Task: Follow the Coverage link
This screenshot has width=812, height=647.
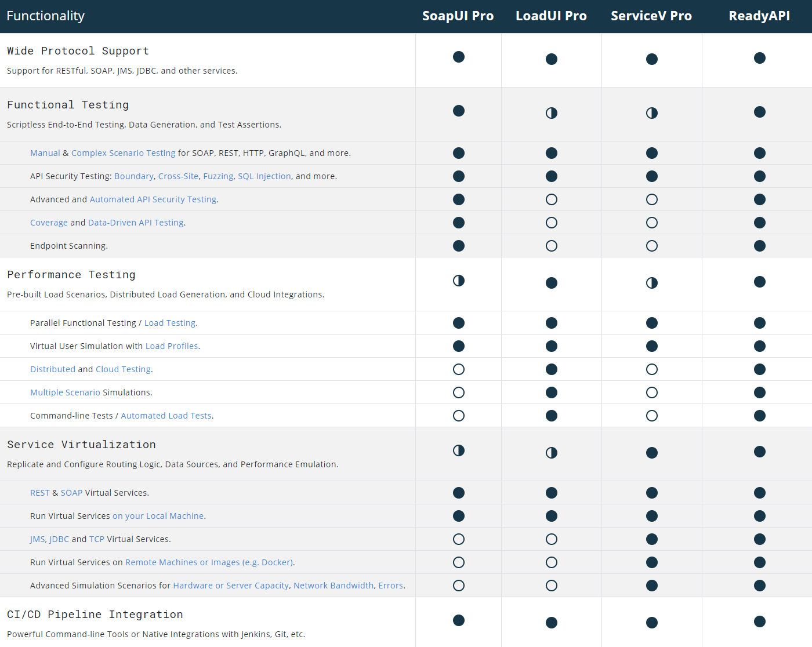Action: coord(49,223)
